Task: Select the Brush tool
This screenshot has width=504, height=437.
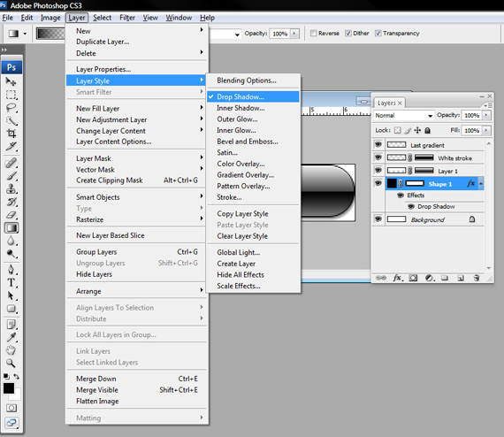Action: pyautogui.click(x=11, y=176)
